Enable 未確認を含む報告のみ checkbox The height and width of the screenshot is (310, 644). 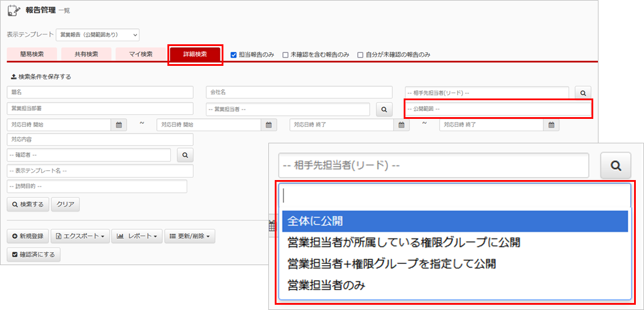coord(285,55)
